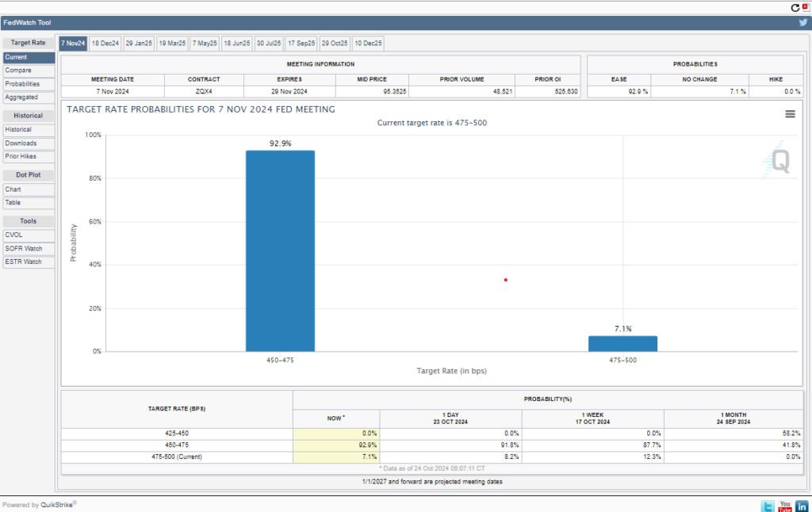
Task: Open the chart hamburger menu
Action: [790, 114]
